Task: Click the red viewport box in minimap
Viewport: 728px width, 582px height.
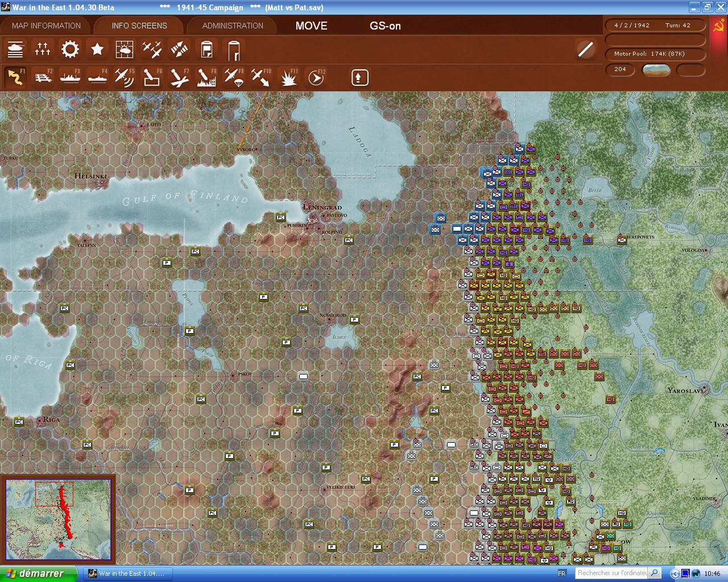Action: [x=54, y=494]
